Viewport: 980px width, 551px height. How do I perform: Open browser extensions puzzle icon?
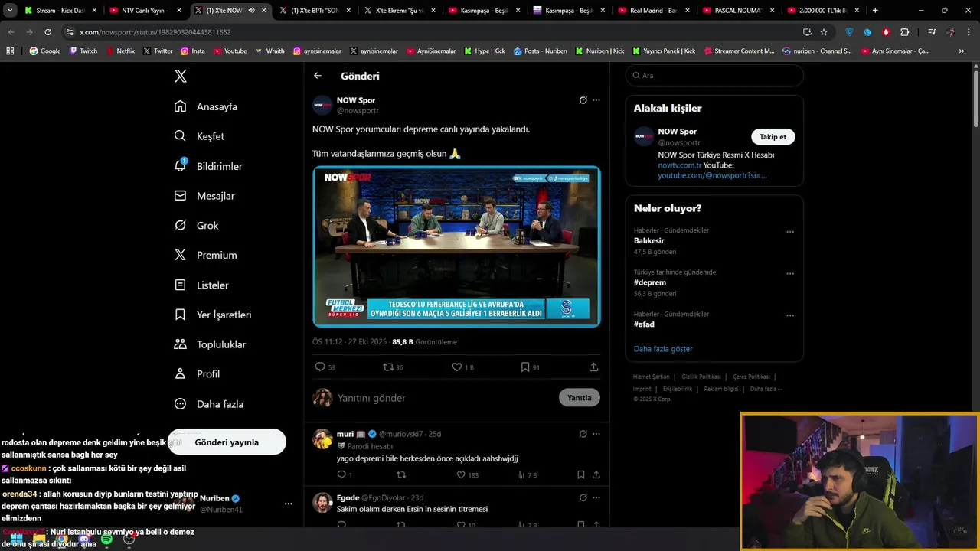coord(905,32)
